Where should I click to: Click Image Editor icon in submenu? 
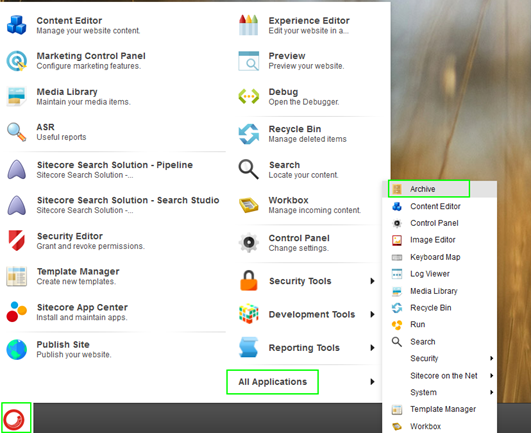tap(397, 240)
